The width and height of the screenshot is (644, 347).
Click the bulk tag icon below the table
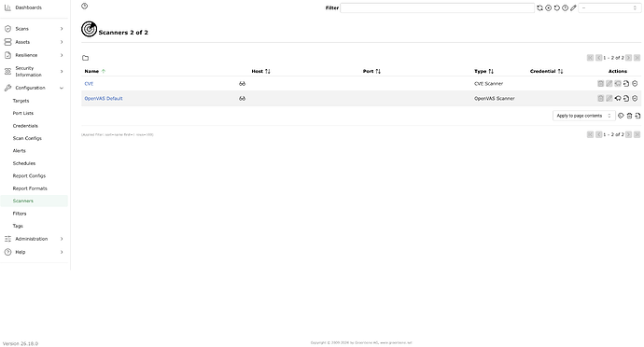pos(621,116)
